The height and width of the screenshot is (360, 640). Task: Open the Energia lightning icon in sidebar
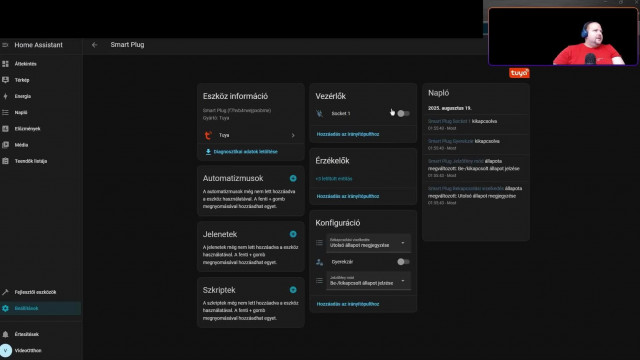pyautogui.click(x=5, y=96)
